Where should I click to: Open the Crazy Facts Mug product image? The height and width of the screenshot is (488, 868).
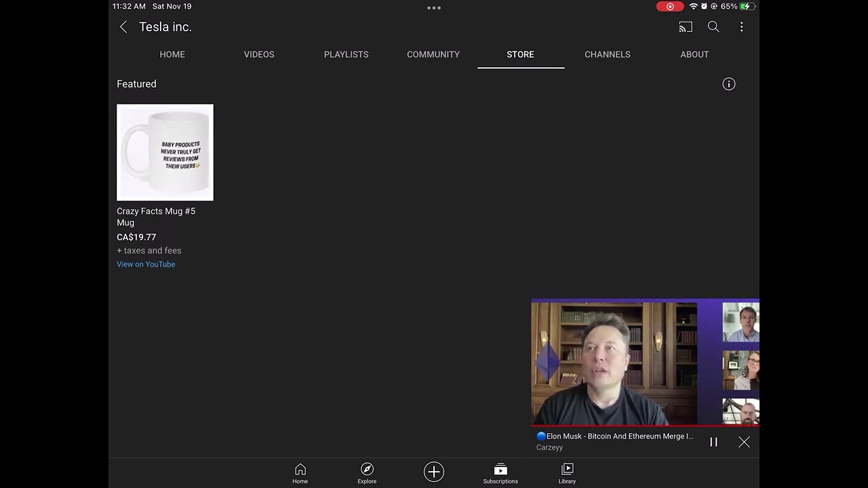click(165, 152)
